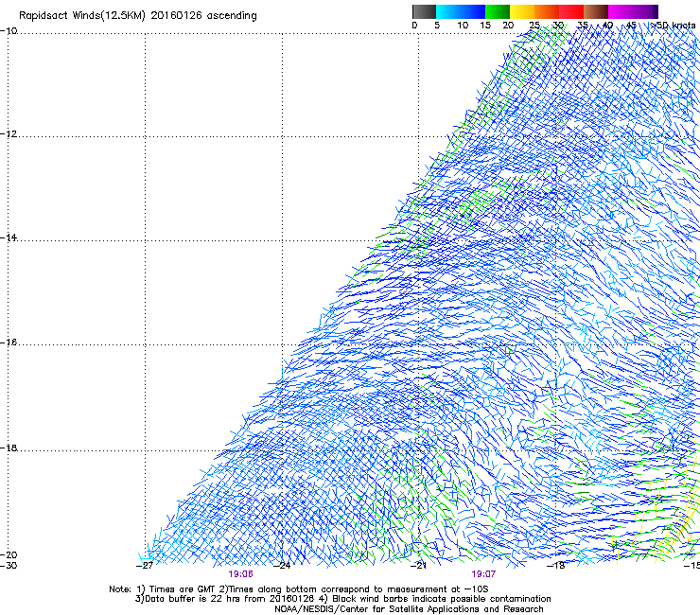Select the cyan-to-blue 5-15 knots legend band
Image resolution: width=700 pixels, height=615 pixels.
(461, 11)
